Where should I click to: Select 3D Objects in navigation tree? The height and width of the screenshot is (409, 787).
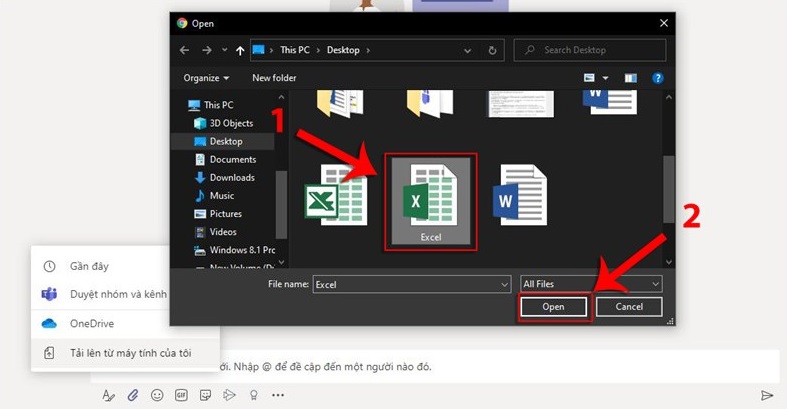223,123
